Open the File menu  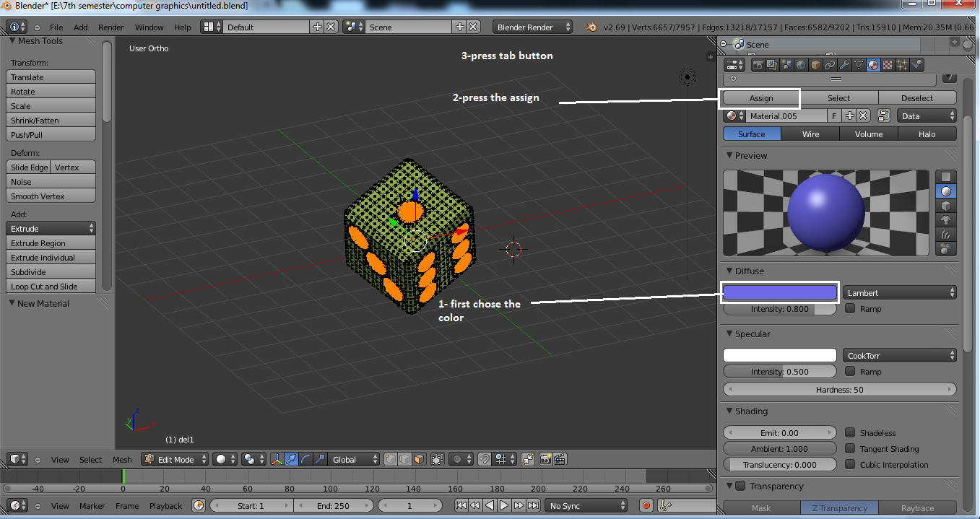[56, 27]
